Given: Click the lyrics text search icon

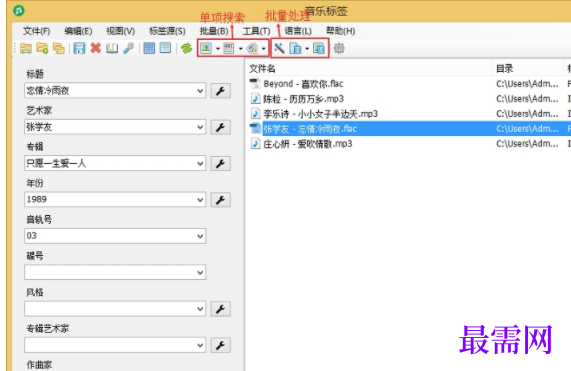Looking at the screenshot, I should pyautogui.click(x=229, y=48).
